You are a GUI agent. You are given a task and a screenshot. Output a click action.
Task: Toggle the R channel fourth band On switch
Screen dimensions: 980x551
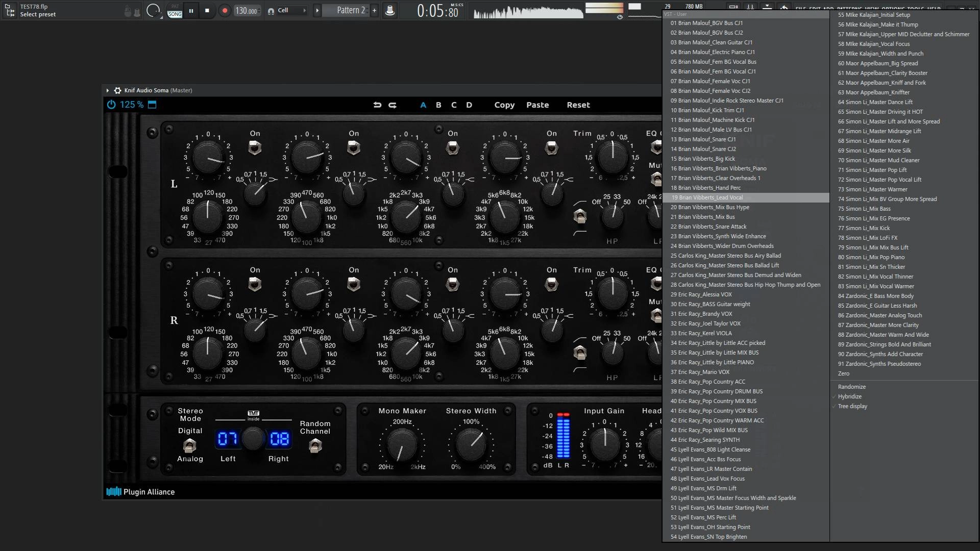point(552,285)
